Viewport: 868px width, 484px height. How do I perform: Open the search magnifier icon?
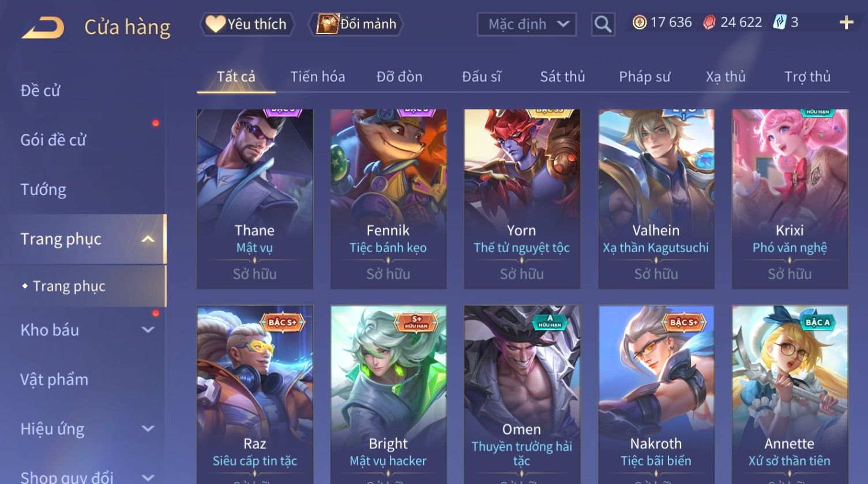click(603, 24)
